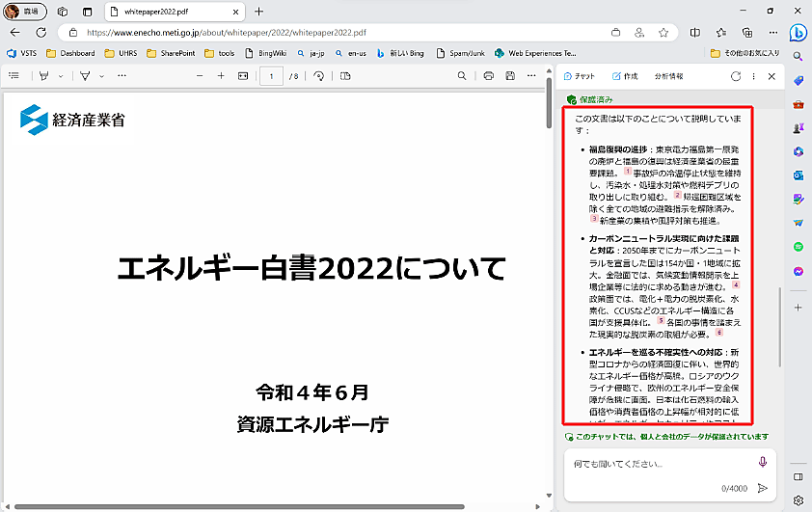The width and height of the screenshot is (812, 512).
Task: Open the 新しい Bing bookmark
Action: click(x=406, y=53)
